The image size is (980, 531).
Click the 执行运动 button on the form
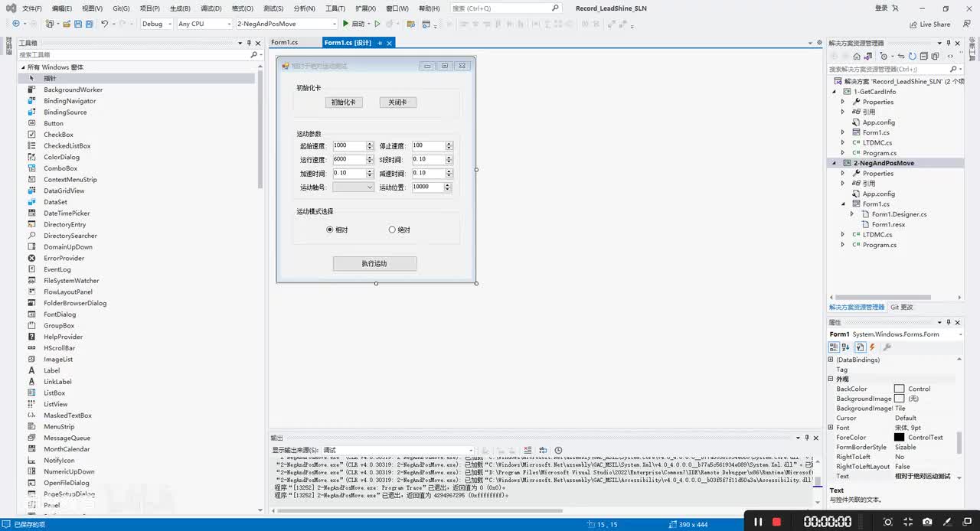coord(374,264)
